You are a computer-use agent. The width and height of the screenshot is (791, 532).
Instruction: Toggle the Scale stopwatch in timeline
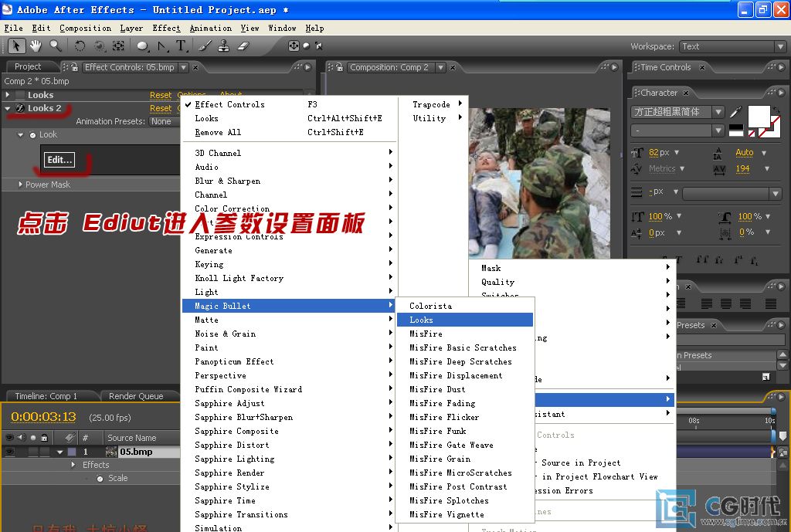[x=100, y=478]
